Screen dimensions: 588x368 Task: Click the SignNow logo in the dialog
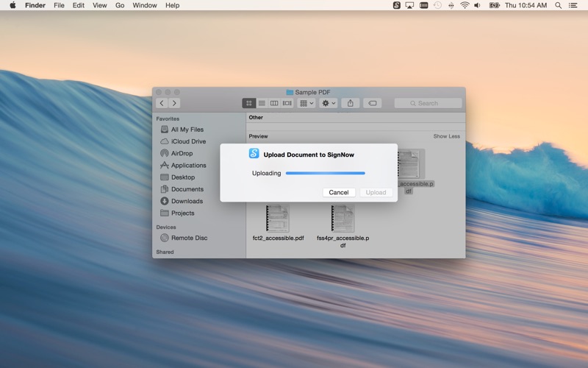[254, 153]
